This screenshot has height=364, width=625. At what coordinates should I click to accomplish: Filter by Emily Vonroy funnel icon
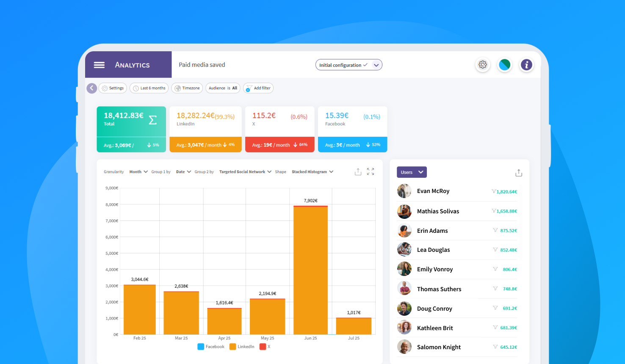495,269
